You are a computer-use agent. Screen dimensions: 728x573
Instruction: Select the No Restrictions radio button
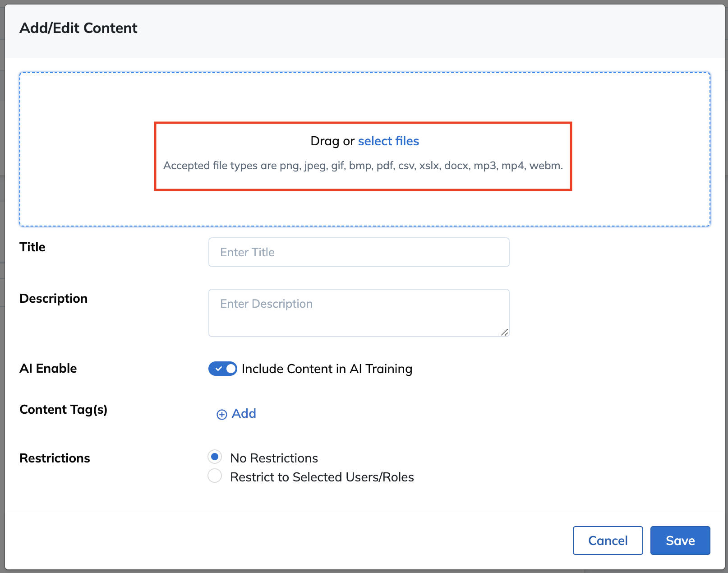(x=215, y=457)
